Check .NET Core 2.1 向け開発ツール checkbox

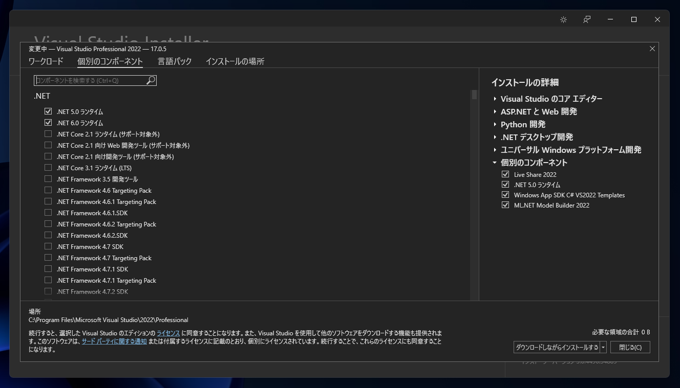tap(48, 157)
